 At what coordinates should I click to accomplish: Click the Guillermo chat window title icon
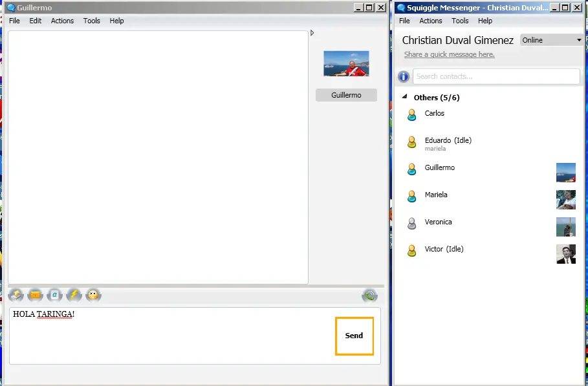tap(11, 8)
